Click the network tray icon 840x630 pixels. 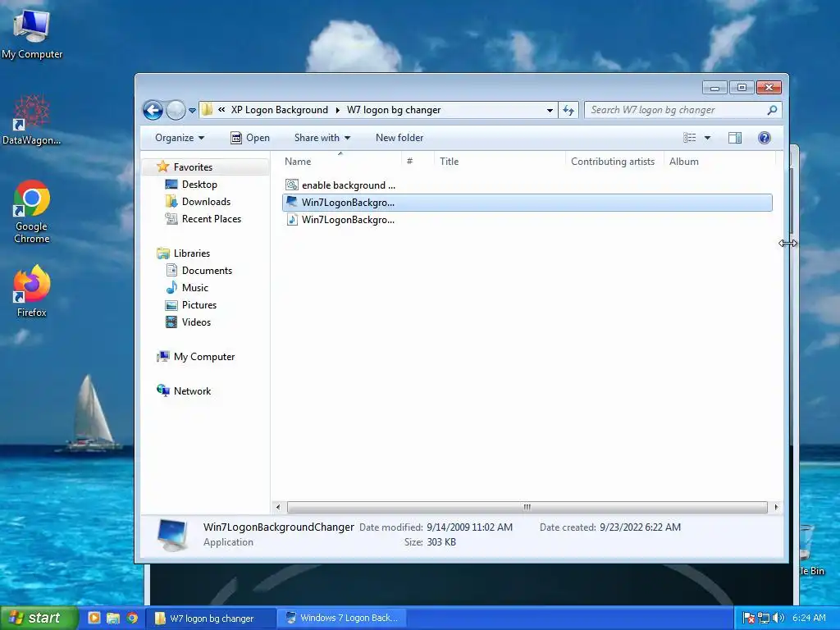[764, 619]
